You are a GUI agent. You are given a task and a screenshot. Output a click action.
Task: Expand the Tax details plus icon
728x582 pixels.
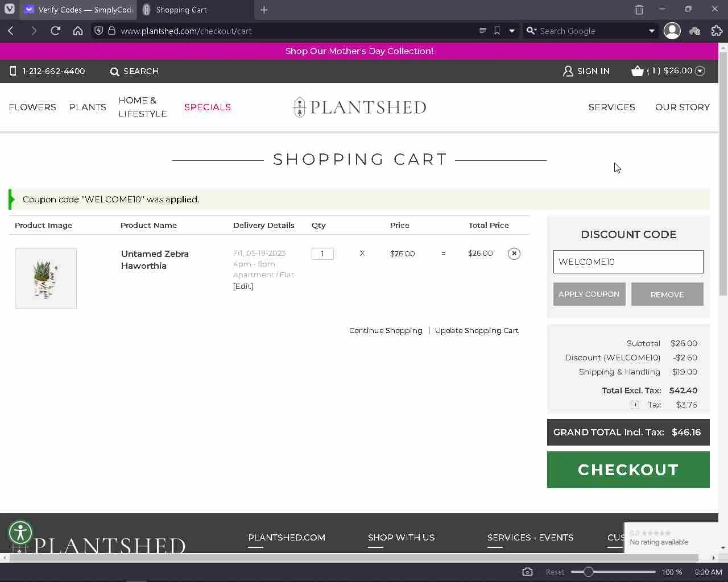(x=635, y=405)
